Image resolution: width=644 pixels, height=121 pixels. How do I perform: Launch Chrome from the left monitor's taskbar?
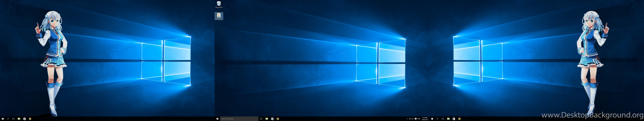click(x=30, y=119)
